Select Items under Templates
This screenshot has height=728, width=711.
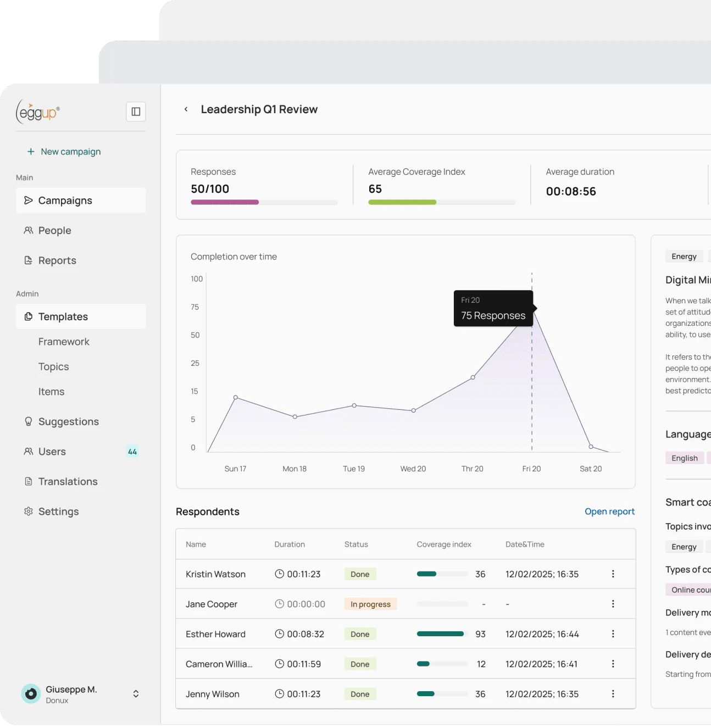(x=52, y=392)
